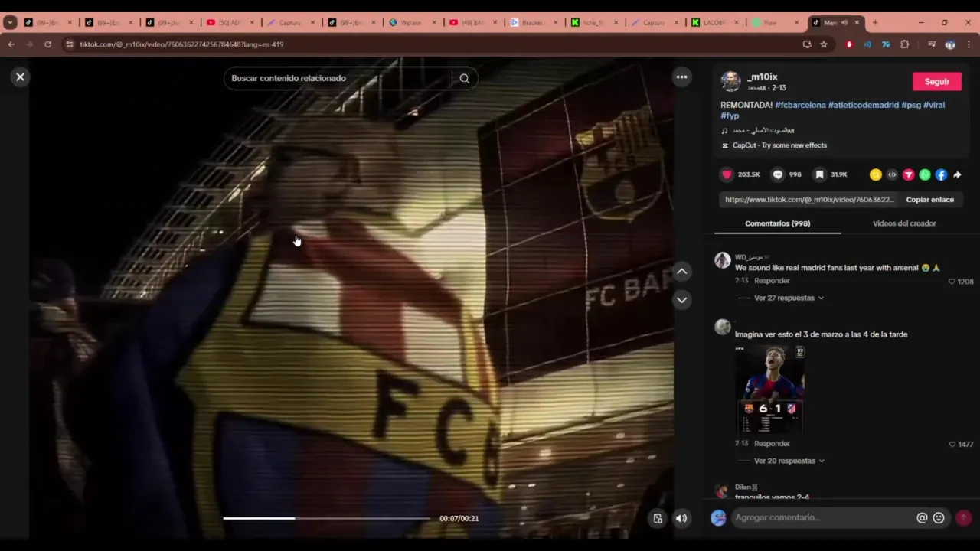Open #fcbarcelona hashtag

point(800,105)
